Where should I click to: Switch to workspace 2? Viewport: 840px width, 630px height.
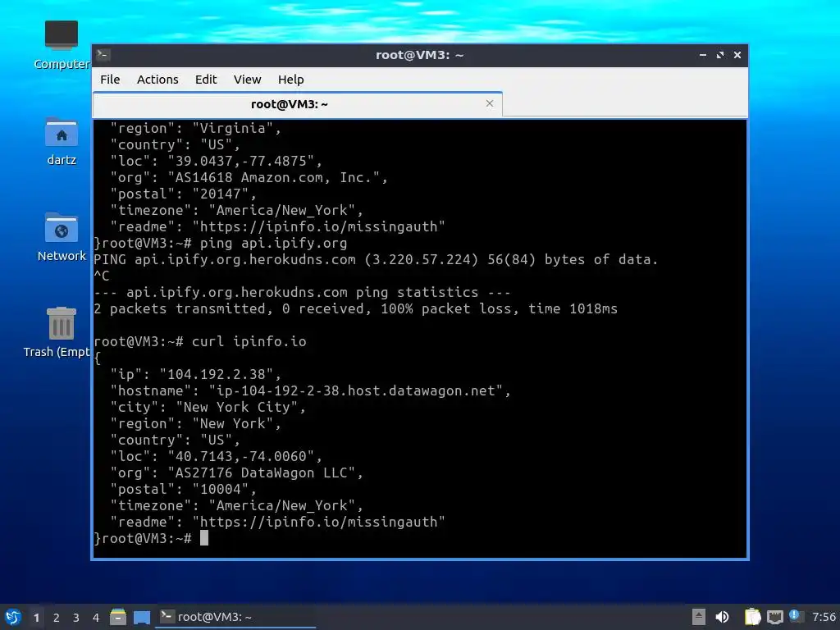point(57,618)
